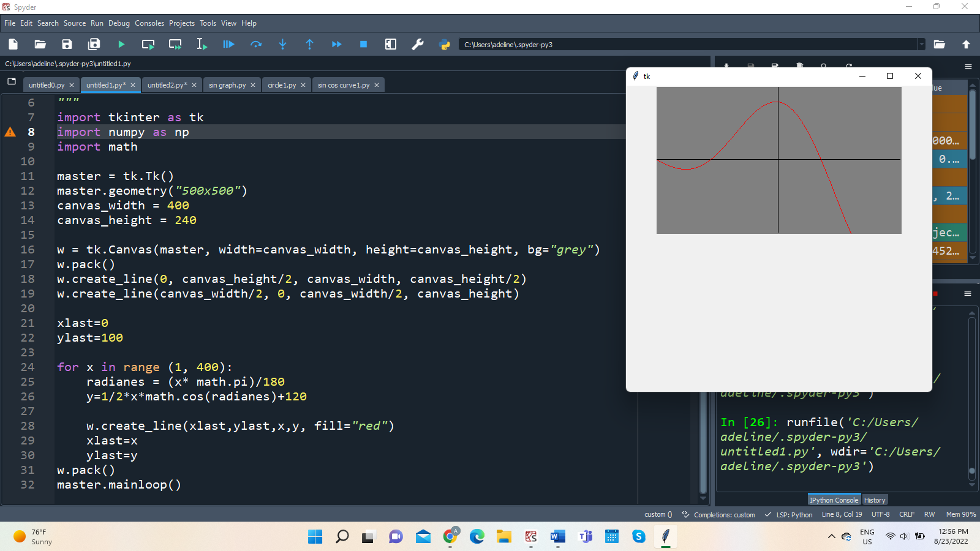
Task: Click the working directory path field
Action: click(688, 44)
